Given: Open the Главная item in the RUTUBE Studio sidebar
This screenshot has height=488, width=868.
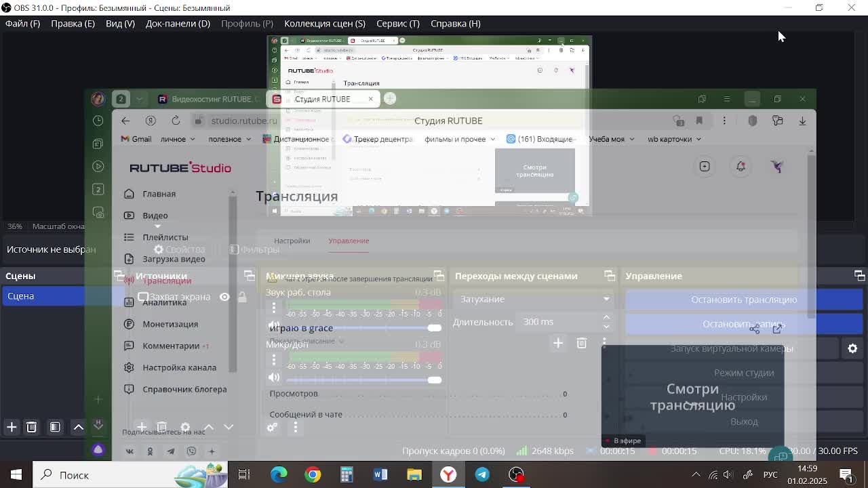Looking at the screenshot, I should point(159,194).
